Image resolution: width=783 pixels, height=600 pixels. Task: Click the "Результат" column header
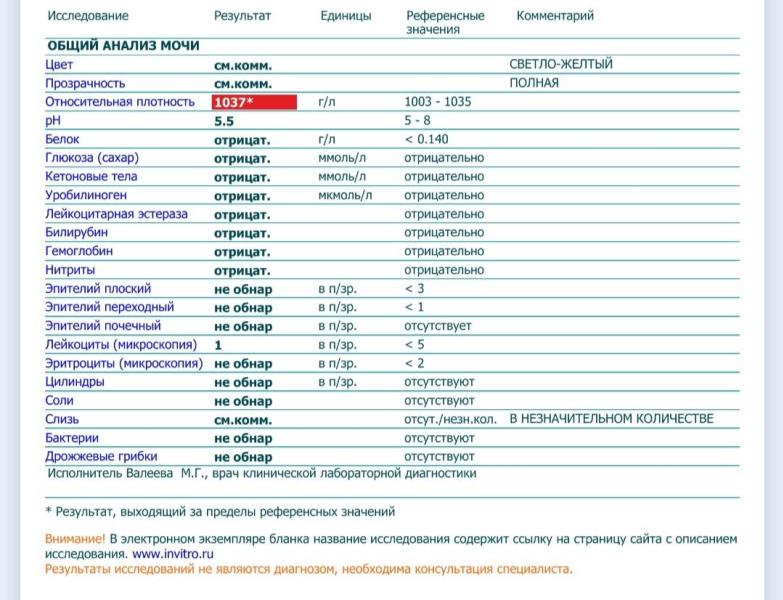click(x=242, y=16)
